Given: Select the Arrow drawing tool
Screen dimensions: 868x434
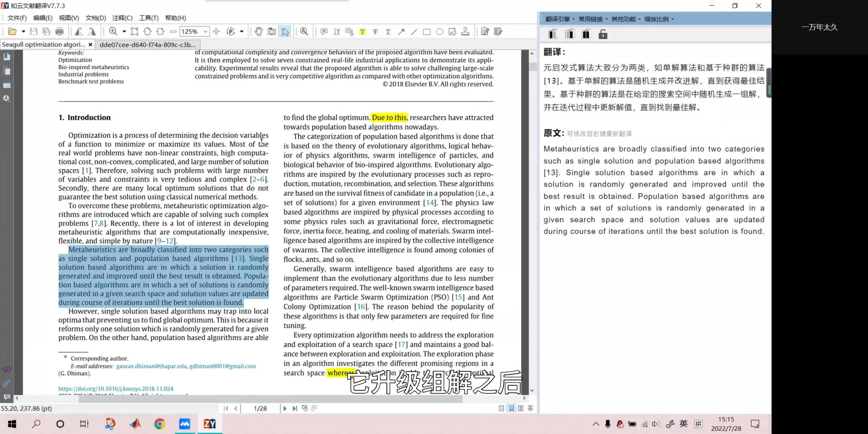Looking at the screenshot, I should click(401, 32).
